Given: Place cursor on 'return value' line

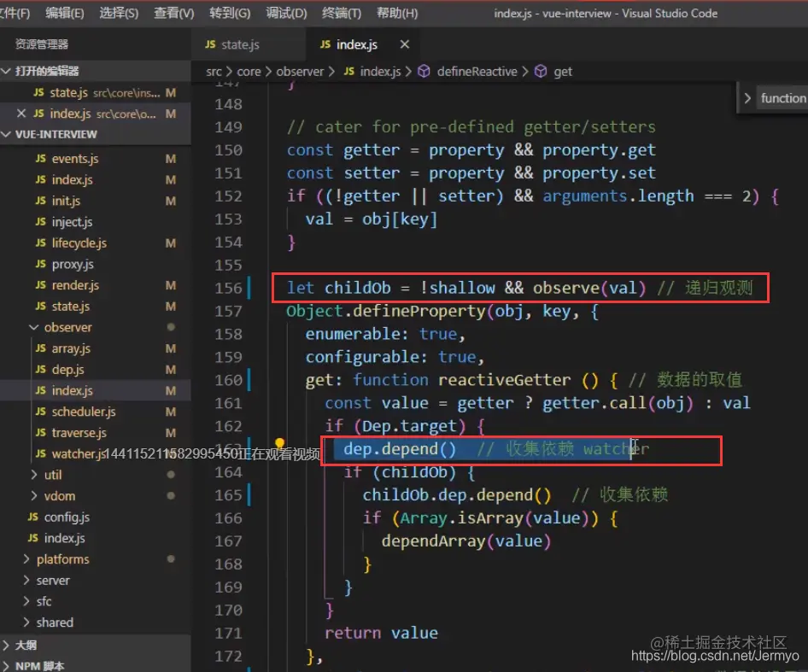Looking at the screenshot, I should click(x=381, y=633).
